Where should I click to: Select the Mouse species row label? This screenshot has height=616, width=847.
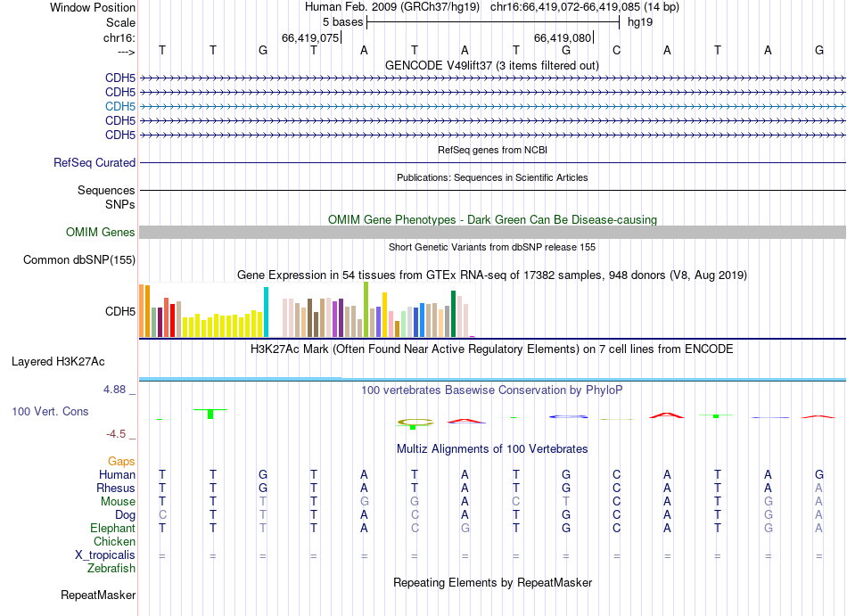[118, 502]
